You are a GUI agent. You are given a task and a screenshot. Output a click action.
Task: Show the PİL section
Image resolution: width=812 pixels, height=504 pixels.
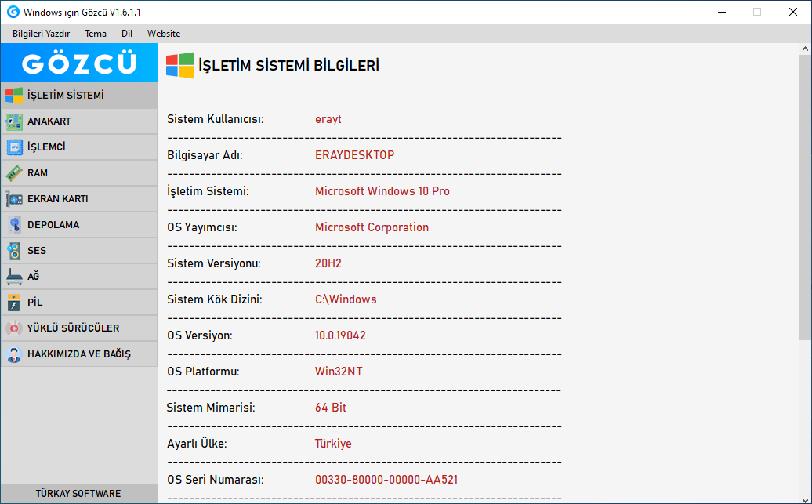(x=78, y=303)
